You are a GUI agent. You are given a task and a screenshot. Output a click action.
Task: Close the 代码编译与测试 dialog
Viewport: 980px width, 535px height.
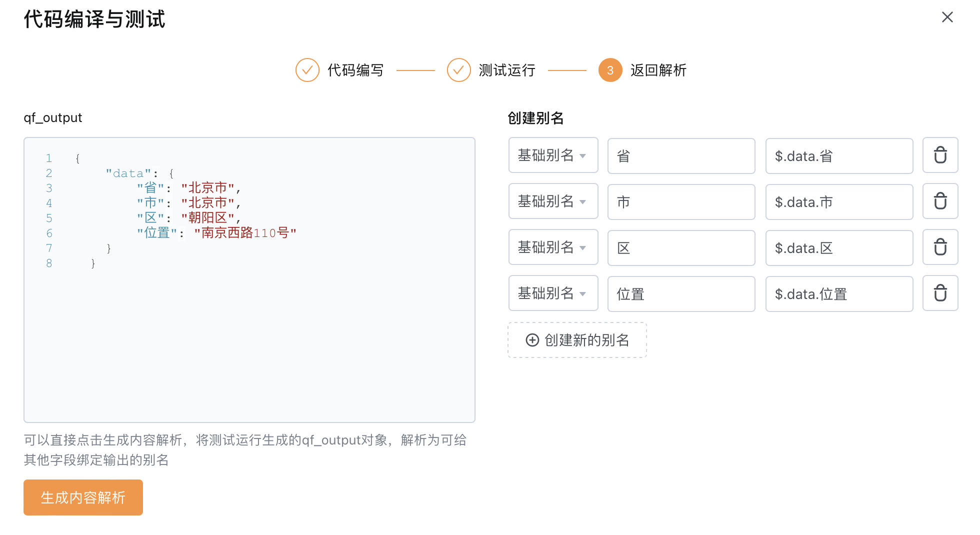point(947,17)
